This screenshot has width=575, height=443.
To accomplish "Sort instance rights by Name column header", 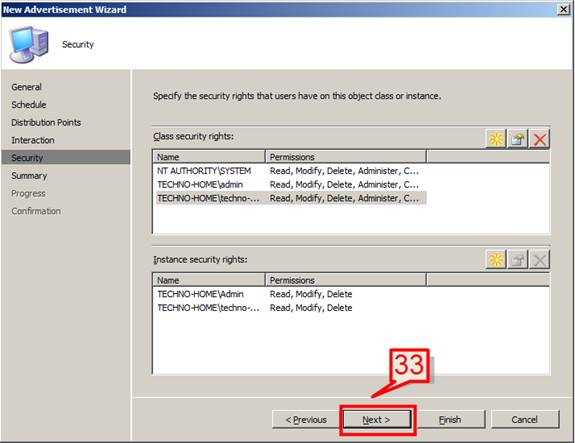I will pyautogui.click(x=209, y=280).
